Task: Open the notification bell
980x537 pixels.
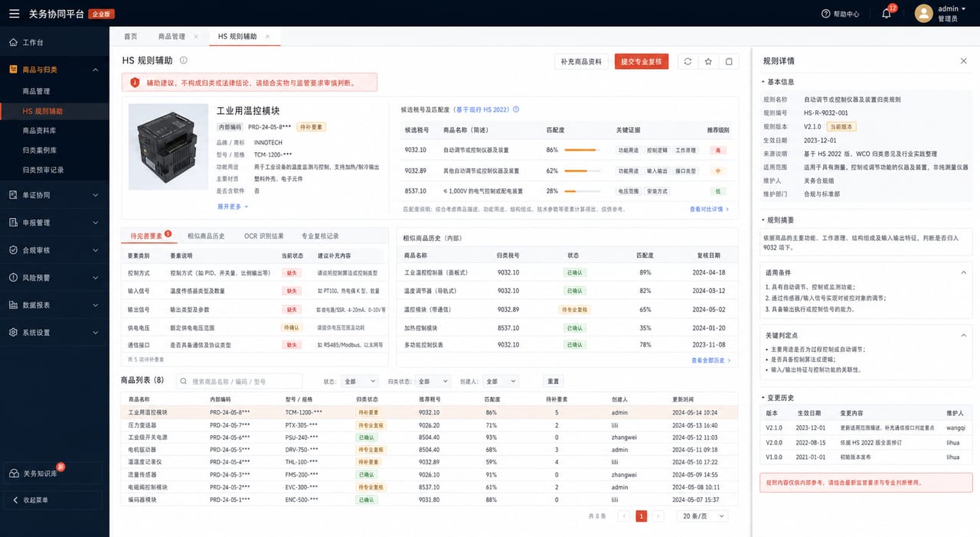Action: pyautogui.click(x=886, y=13)
